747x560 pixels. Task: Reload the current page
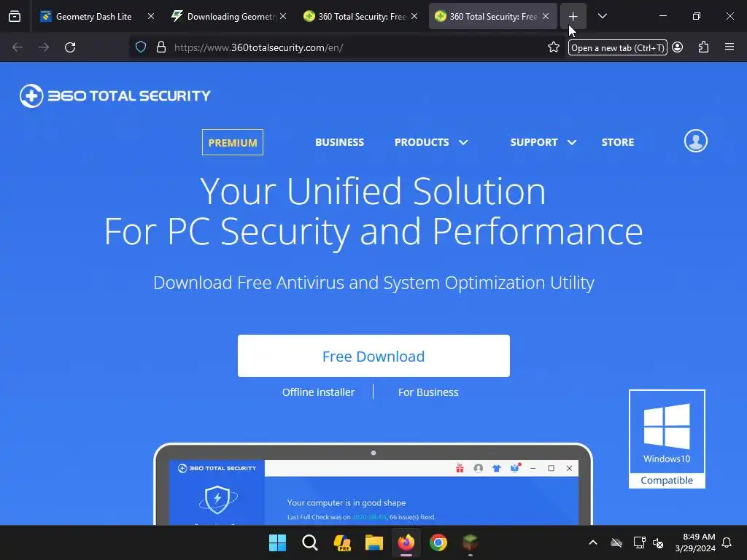(x=70, y=47)
